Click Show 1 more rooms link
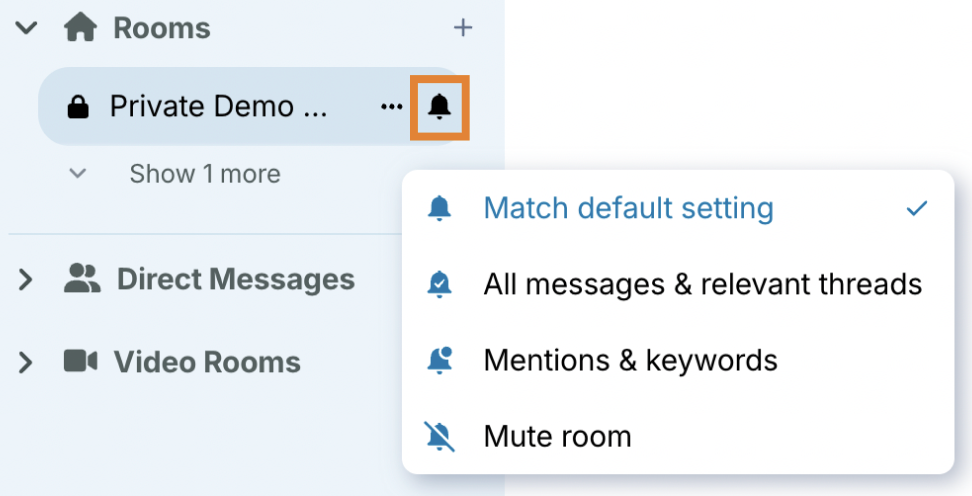The image size is (972, 496). [204, 174]
